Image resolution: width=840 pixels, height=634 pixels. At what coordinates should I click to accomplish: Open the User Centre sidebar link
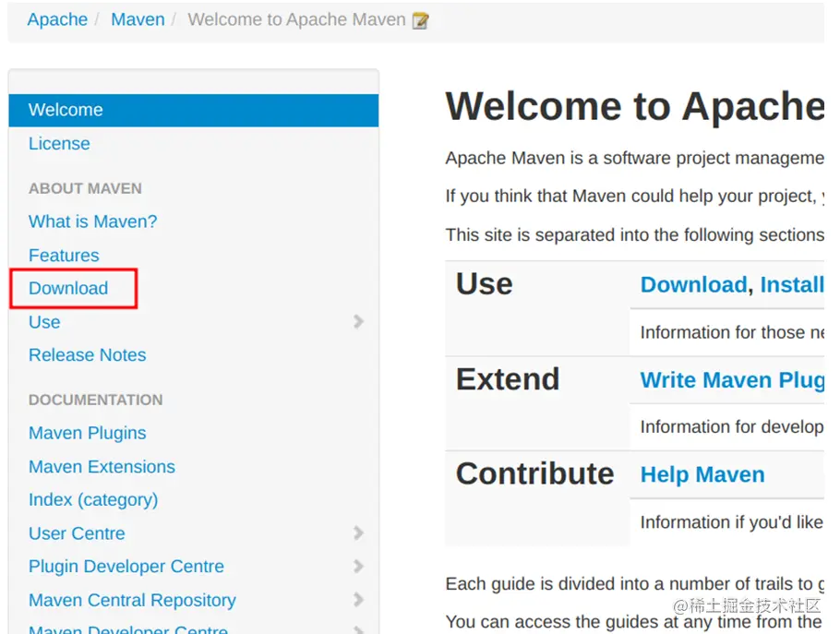pyautogui.click(x=77, y=533)
